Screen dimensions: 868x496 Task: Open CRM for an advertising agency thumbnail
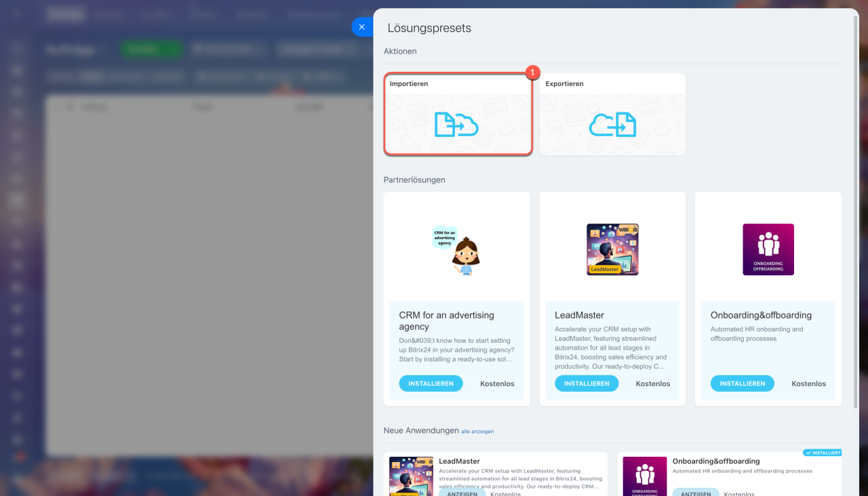coord(456,250)
